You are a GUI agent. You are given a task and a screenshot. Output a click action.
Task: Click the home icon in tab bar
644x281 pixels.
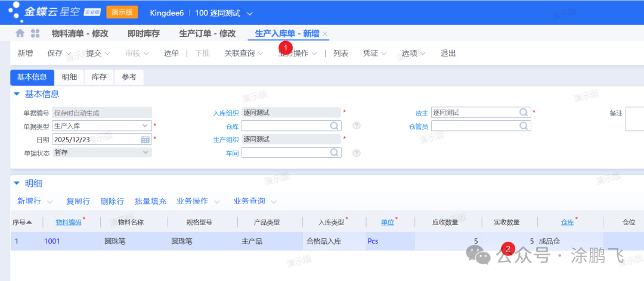[x=20, y=34]
